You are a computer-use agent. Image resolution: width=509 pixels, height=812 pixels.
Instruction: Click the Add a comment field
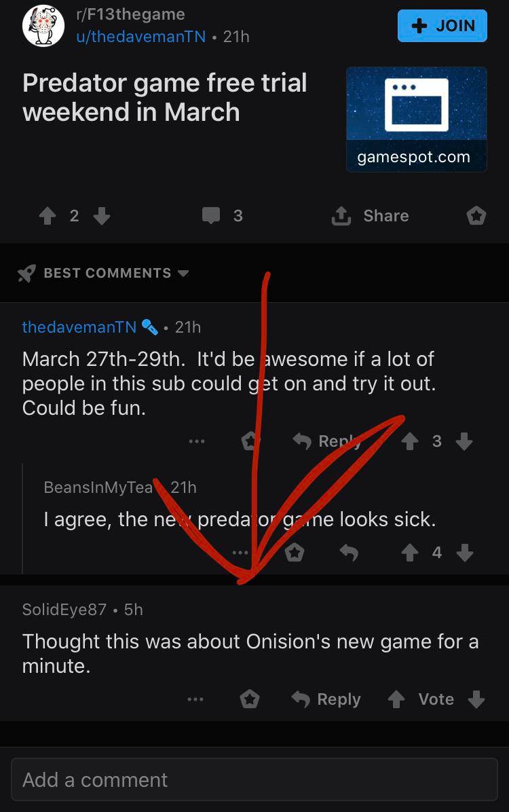click(x=254, y=780)
